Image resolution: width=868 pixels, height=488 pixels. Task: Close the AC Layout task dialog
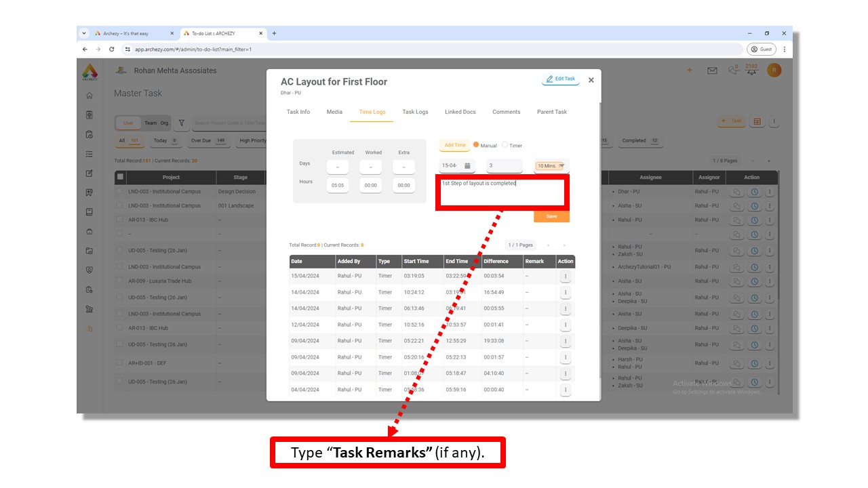(x=591, y=80)
